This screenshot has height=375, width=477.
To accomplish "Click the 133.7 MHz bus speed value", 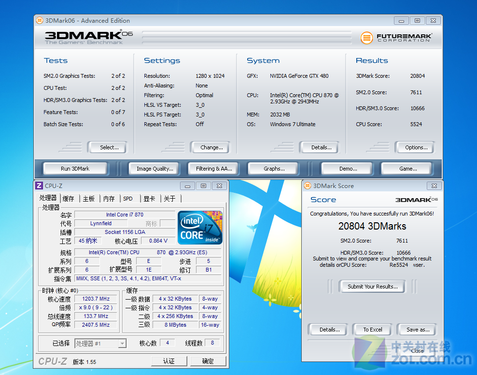I will (96, 316).
